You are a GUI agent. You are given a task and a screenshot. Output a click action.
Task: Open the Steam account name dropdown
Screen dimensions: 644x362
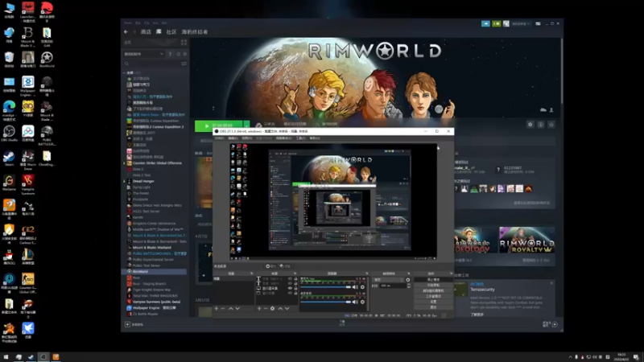pyautogui.click(x=520, y=24)
